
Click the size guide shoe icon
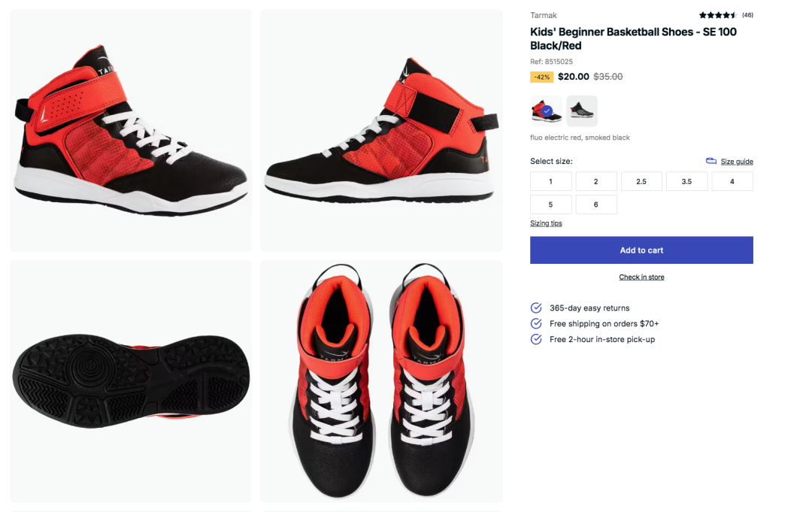(x=711, y=161)
